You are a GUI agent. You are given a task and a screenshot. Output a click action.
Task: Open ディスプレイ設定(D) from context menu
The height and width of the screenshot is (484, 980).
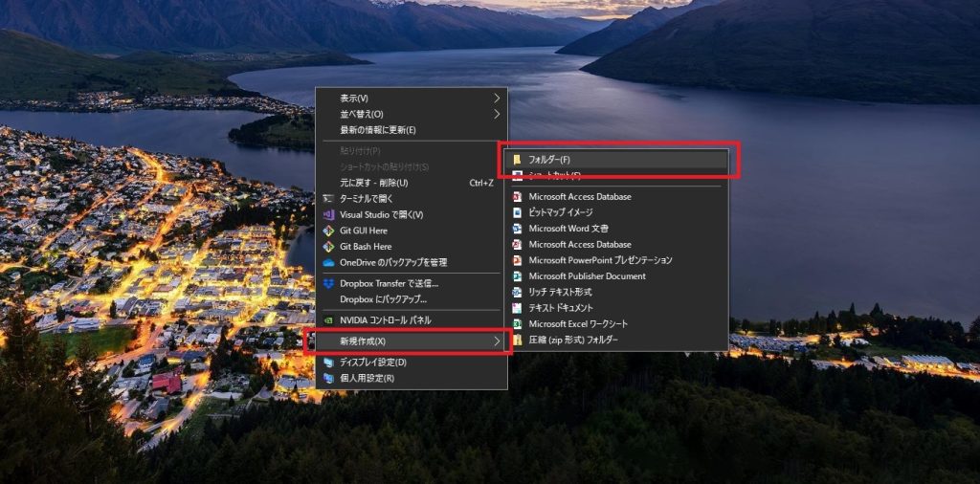372,363
